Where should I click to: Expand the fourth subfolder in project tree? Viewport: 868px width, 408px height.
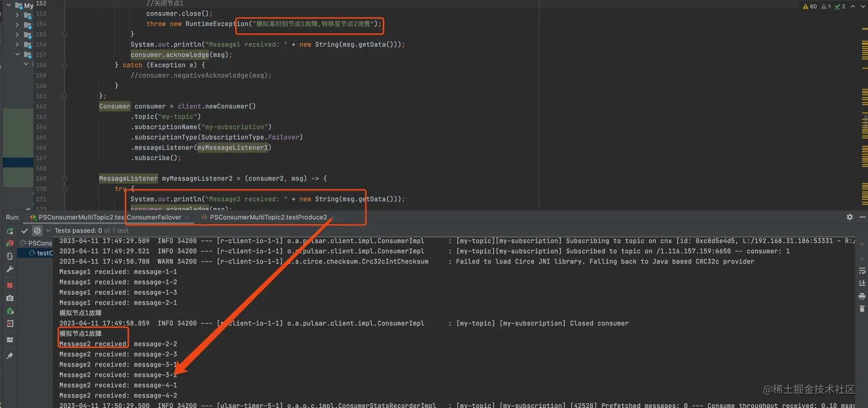[x=17, y=45]
